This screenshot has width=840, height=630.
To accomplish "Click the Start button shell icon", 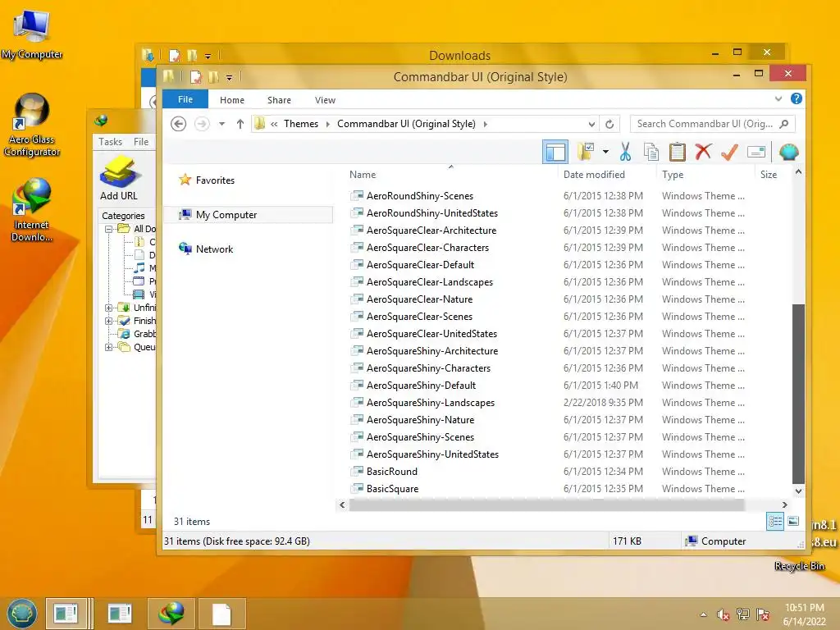I will [x=21, y=614].
